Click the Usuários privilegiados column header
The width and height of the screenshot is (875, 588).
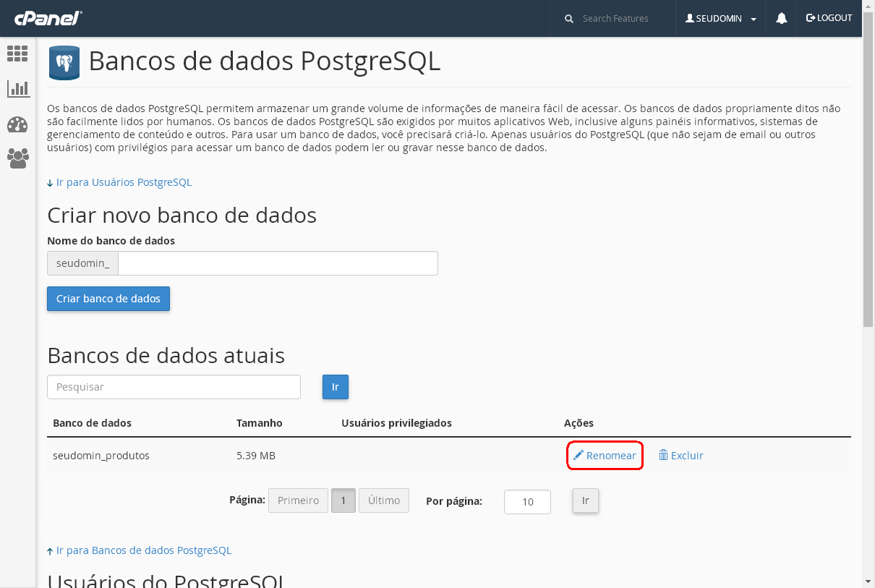tap(396, 423)
